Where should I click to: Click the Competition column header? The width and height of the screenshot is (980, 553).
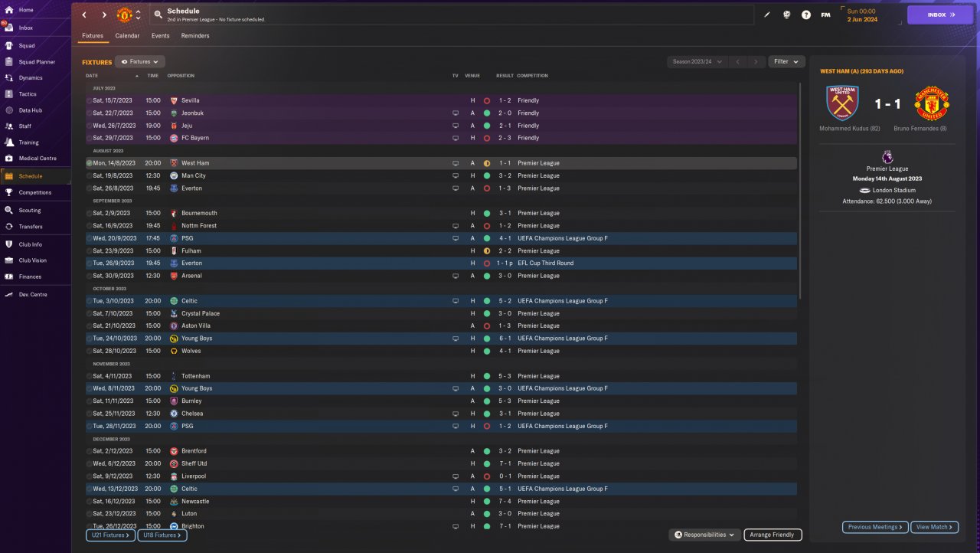[x=532, y=76]
